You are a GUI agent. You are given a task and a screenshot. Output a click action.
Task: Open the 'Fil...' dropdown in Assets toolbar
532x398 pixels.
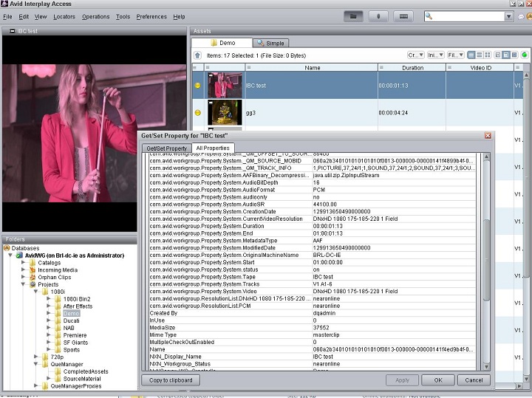456,55
